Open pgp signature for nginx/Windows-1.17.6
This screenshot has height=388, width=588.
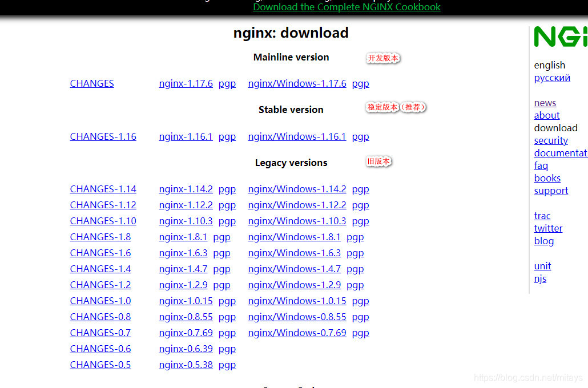coord(360,84)
